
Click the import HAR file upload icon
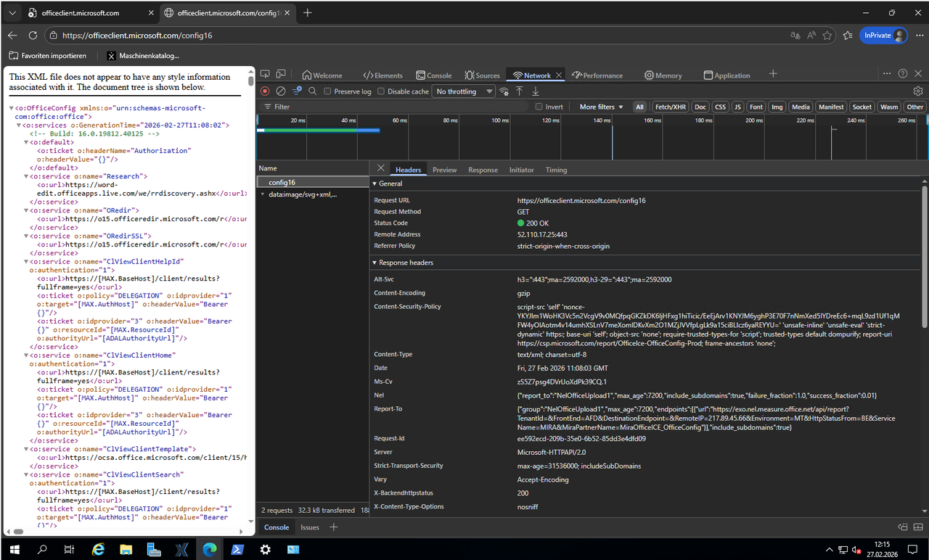[x=520, y=91]
